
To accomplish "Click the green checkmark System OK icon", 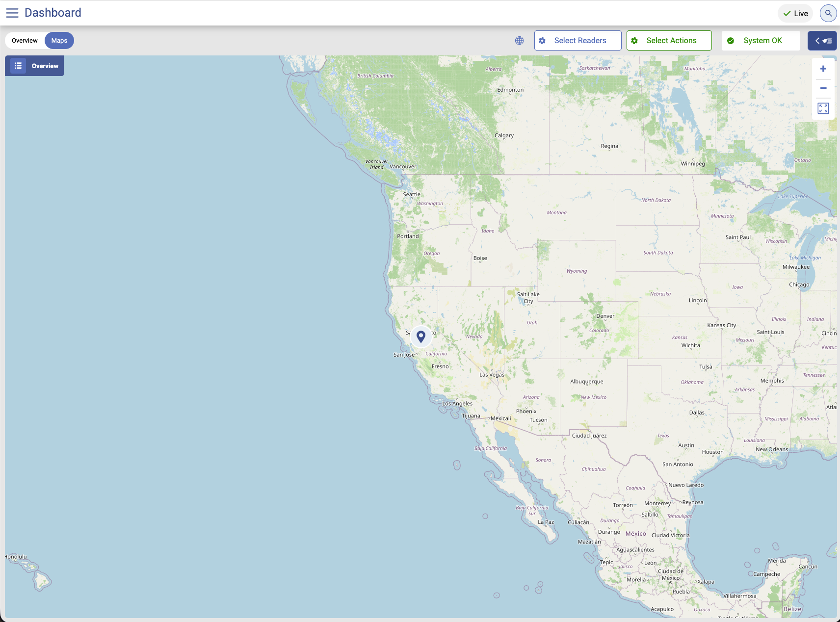I will coord(731,41).
